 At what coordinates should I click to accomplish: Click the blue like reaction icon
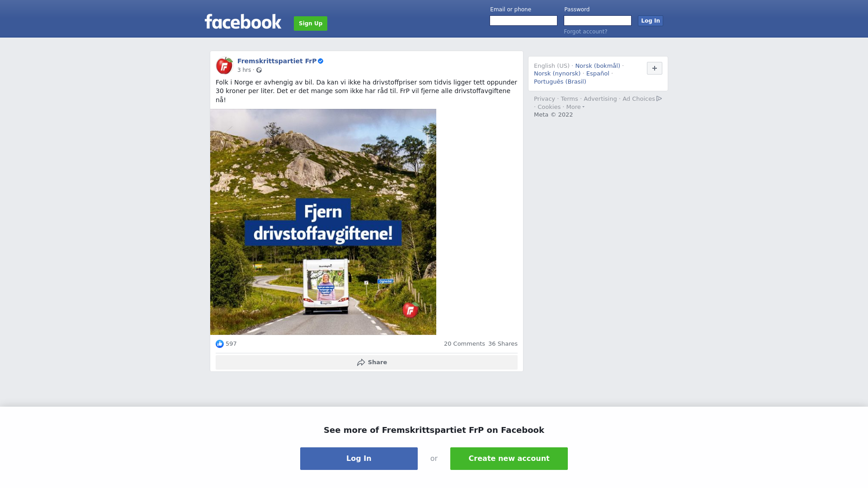[x=220, y=344]
